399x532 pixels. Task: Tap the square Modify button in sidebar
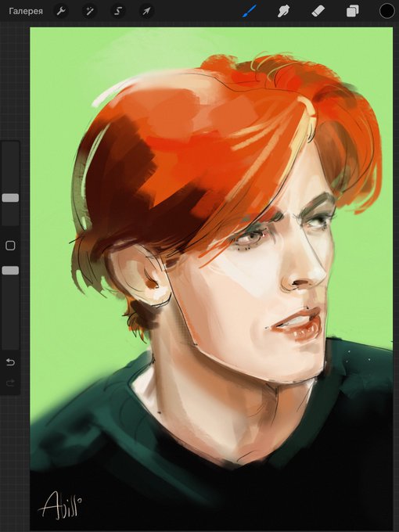pos(10,246)
